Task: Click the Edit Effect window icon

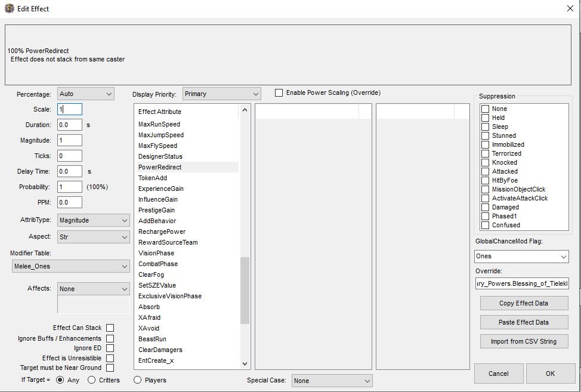Action: pos(9,8)
